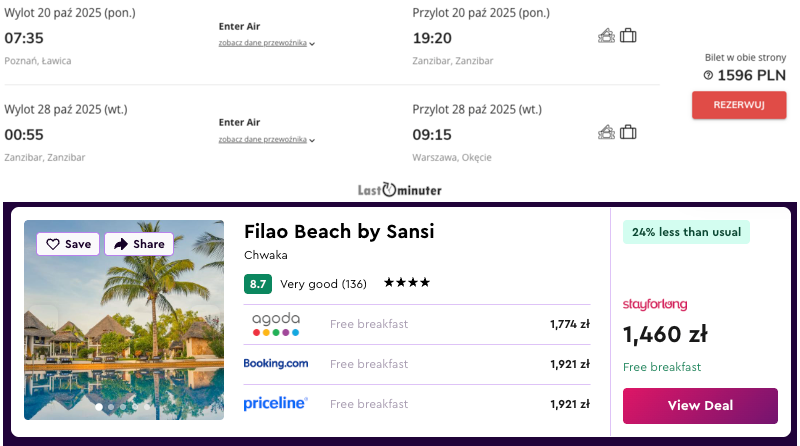Click the Agoda logo in the price list
Image resolution: width=800 pixels, height=446 pixels.
point(276,324)
